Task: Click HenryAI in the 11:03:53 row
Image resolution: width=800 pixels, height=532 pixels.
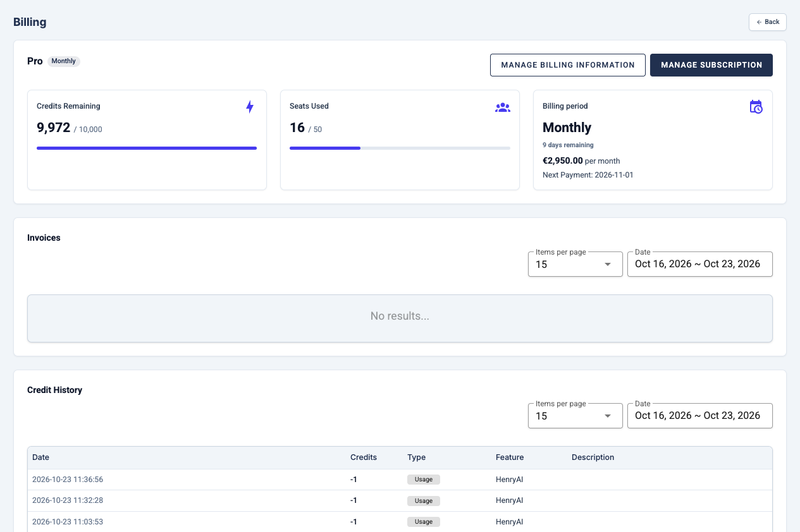Action: (509, 522)
